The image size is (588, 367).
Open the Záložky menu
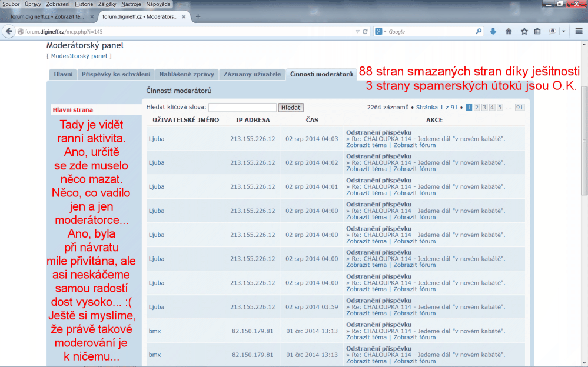(107, 4)
